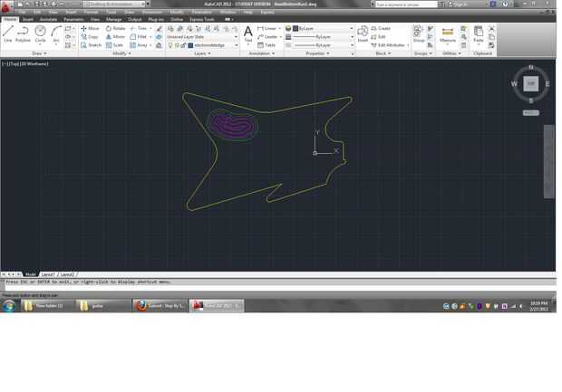Select the Line tool
The height and width of the screenshot is (392, 562).
[8, 34]
